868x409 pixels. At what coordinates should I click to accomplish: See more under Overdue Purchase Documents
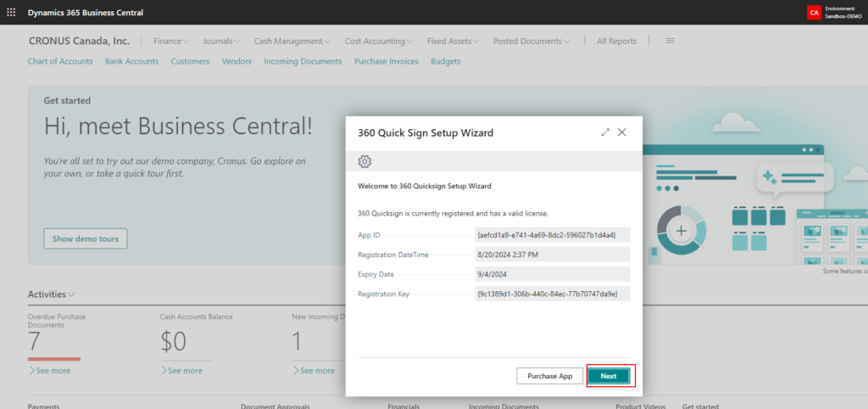(x=49, y=370)
